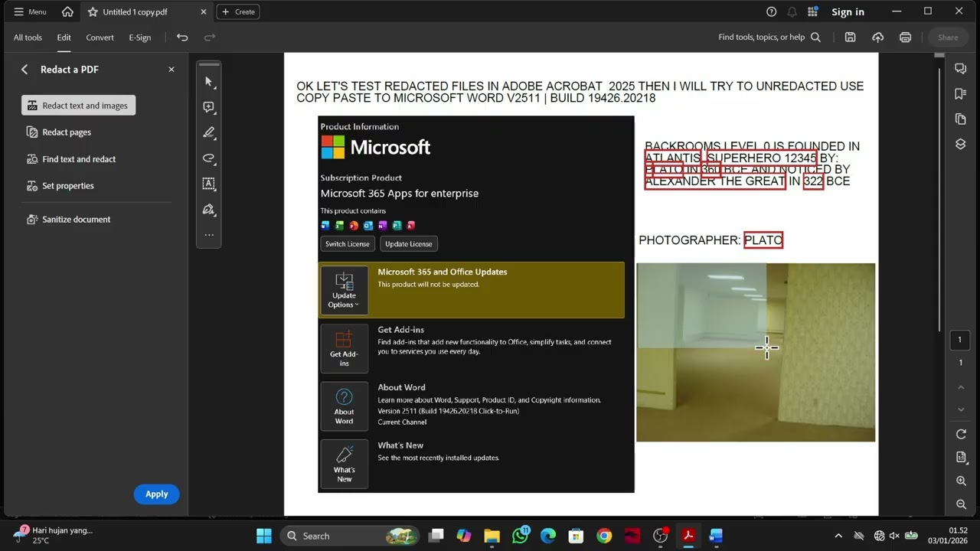The height and width of the screenshot is (551, 980).
Task: Select the add comment tool
Action: coord(209,108)
